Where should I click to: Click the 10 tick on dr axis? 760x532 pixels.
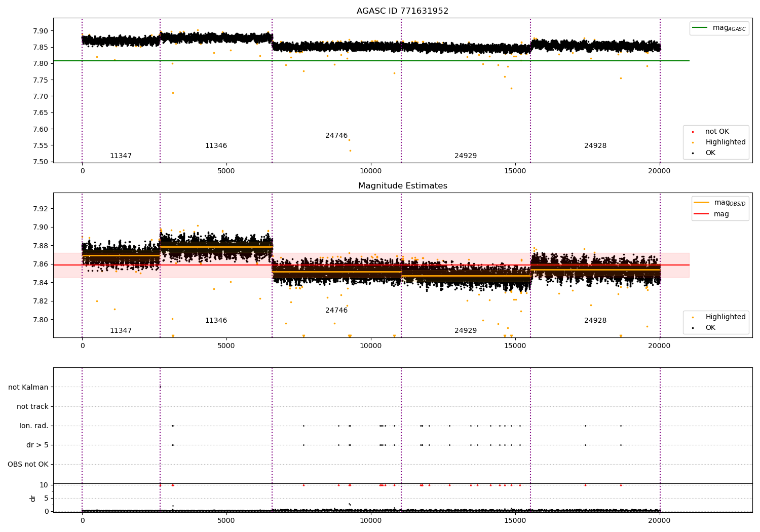(x=44, y=485)
